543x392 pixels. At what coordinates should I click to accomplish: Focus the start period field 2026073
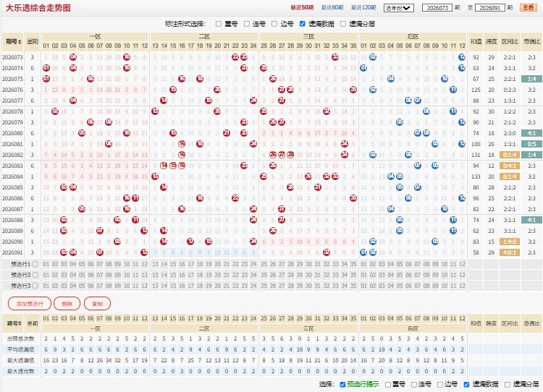(x=437, y=8)
